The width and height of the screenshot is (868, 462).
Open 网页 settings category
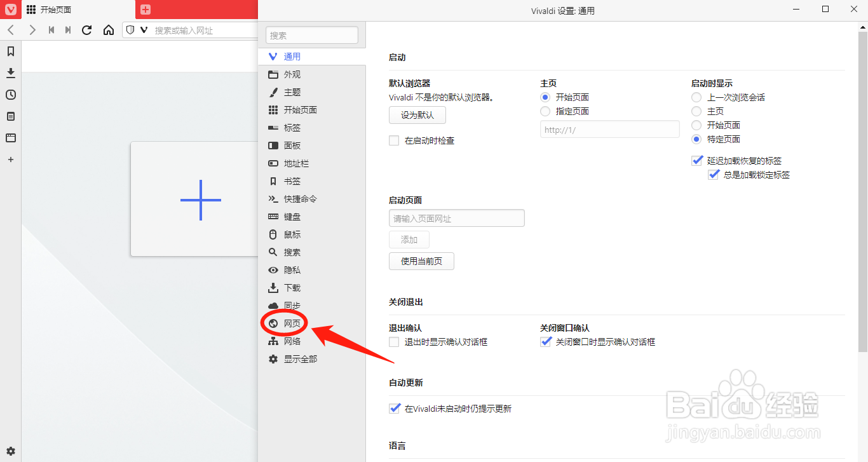coord(312,323)
